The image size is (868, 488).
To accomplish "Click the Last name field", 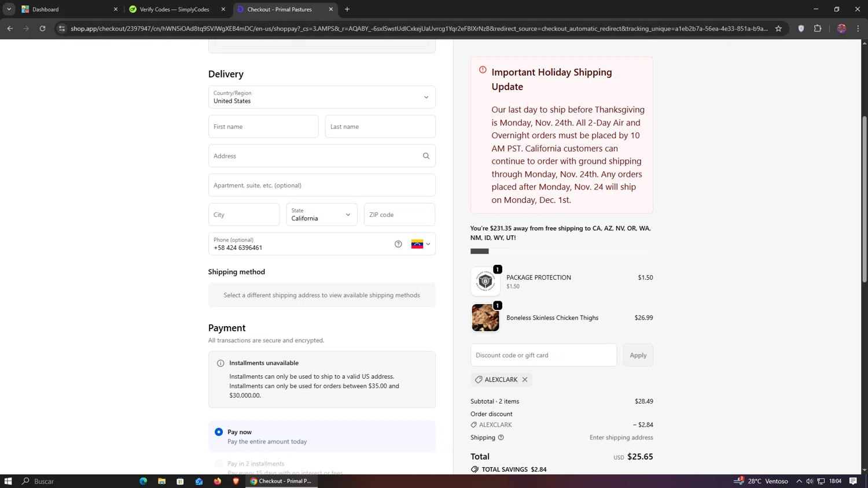I will (380, 127).
